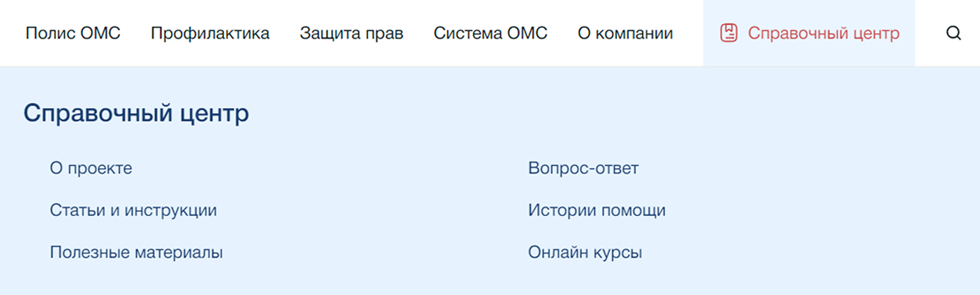Viewport: 980px width, 295px height.
Task: Launch site search via the magnifying glass
Action: pyautogui.click(x=953, y=33)
